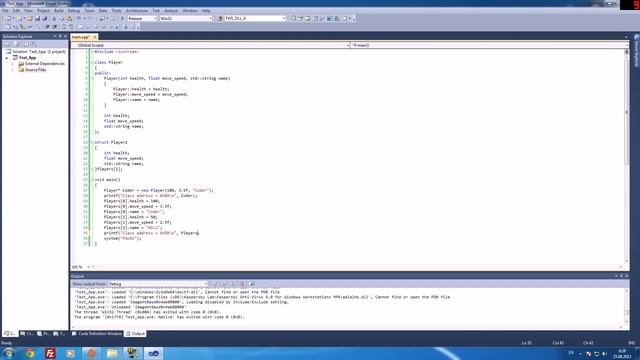Viewport: 640px width, 360px height.
Task: Open Solution Explorer toolbar Properties icon
Action: tap(8, 44)
